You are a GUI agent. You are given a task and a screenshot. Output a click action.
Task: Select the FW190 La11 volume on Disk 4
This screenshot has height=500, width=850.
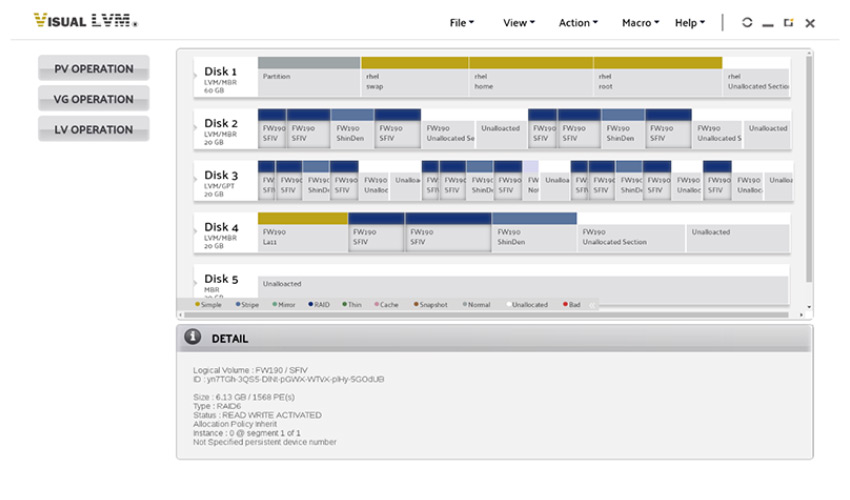[302, 235]
